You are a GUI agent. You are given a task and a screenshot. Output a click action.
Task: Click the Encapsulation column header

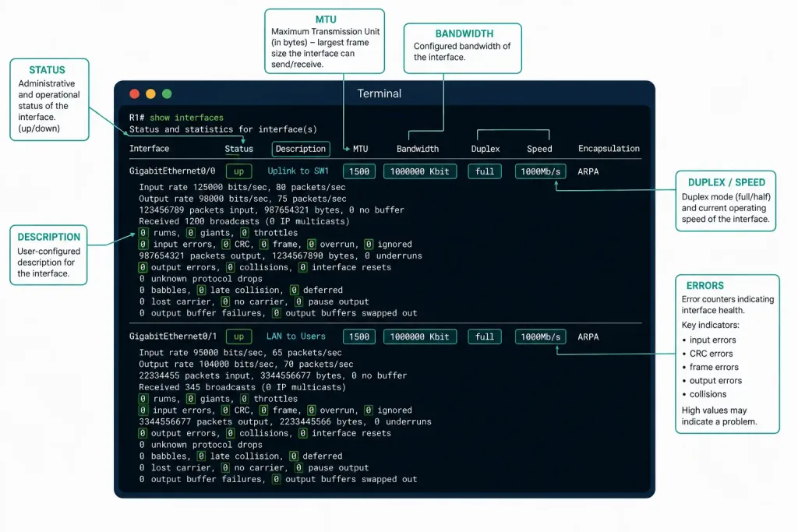(609, 149)
